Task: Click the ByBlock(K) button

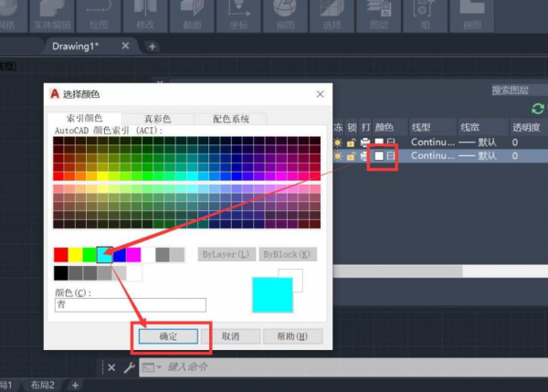Action: (x=288, y=254)
